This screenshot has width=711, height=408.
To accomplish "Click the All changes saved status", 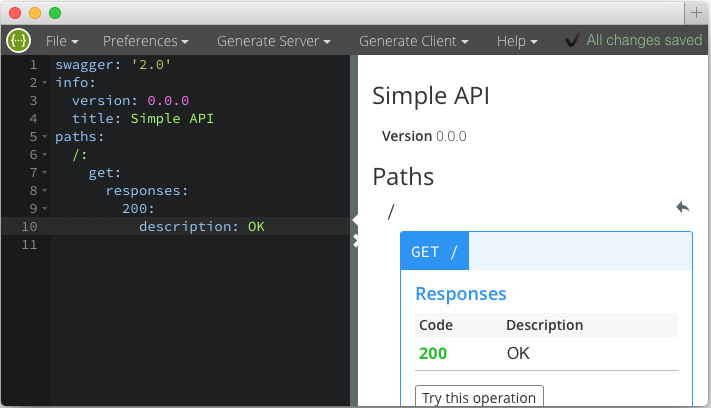I will (x=633, y=40).
